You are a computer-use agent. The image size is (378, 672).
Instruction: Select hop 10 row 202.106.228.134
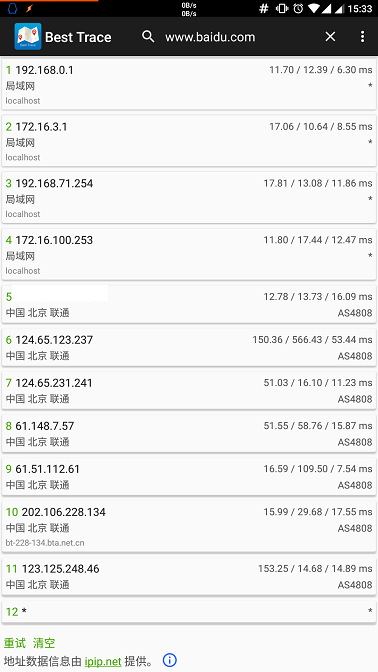click(189, 527)
